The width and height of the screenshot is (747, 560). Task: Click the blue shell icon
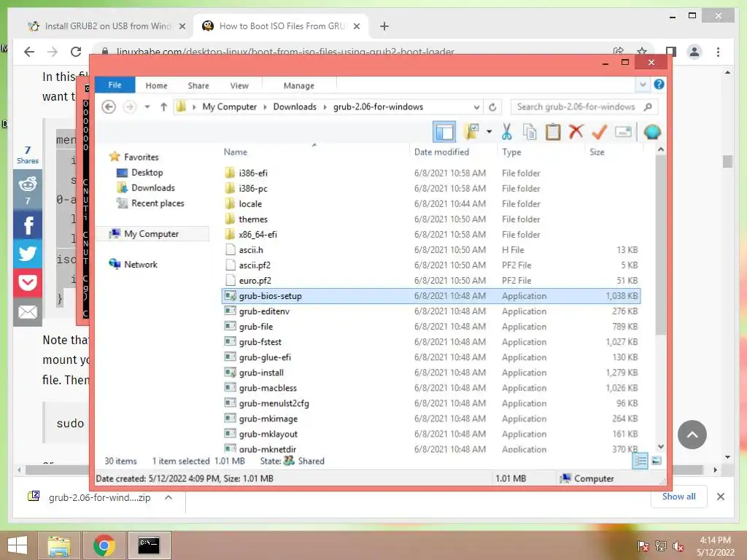click(x=652, y=131)
